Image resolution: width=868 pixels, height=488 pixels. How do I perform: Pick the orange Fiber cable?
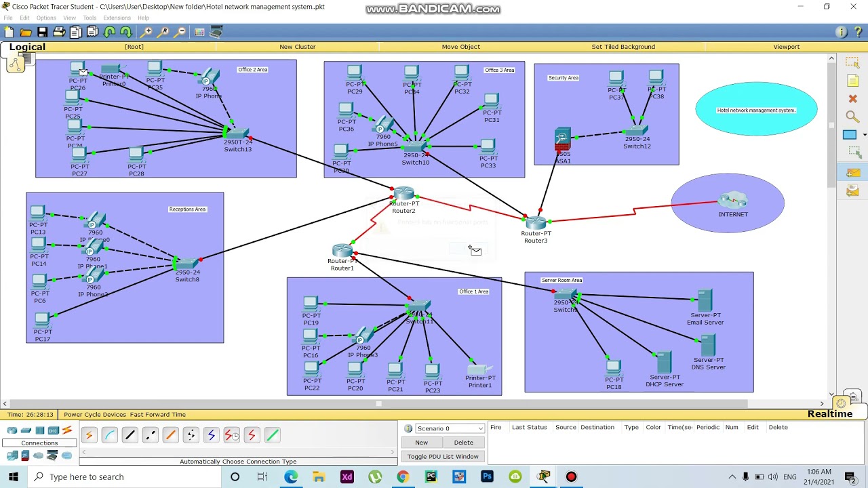(170, 435)
